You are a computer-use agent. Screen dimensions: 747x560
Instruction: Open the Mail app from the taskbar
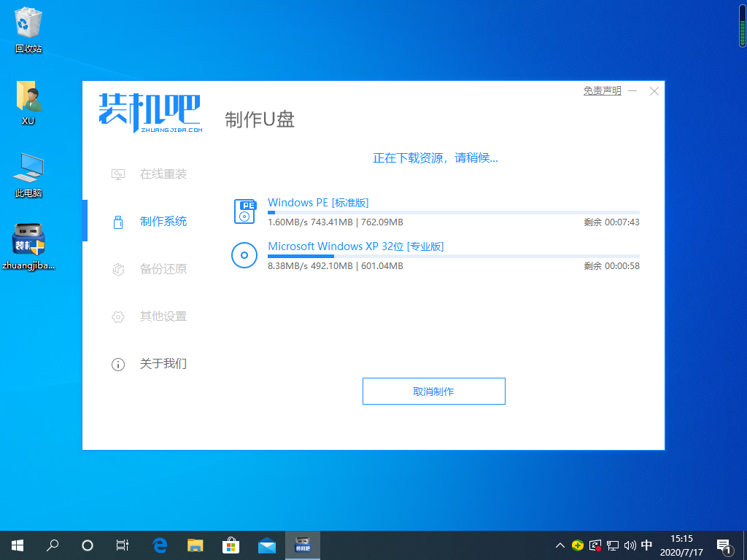266,545
